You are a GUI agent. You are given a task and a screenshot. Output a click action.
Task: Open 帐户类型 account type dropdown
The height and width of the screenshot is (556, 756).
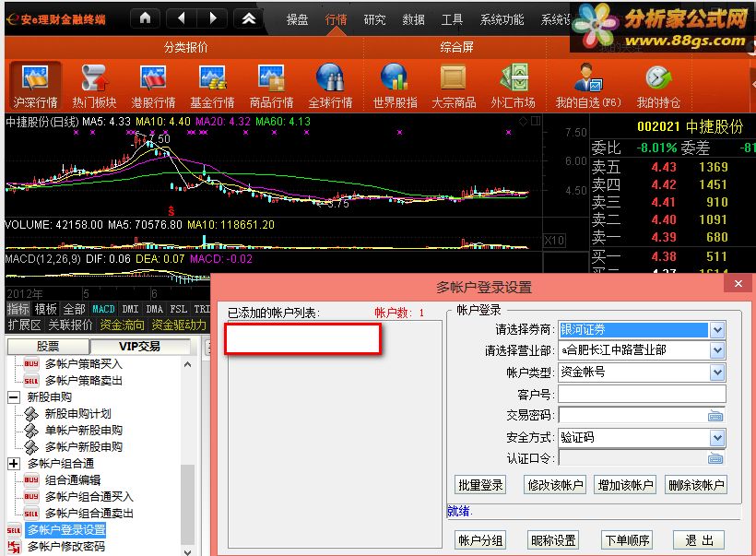(717, 372)
